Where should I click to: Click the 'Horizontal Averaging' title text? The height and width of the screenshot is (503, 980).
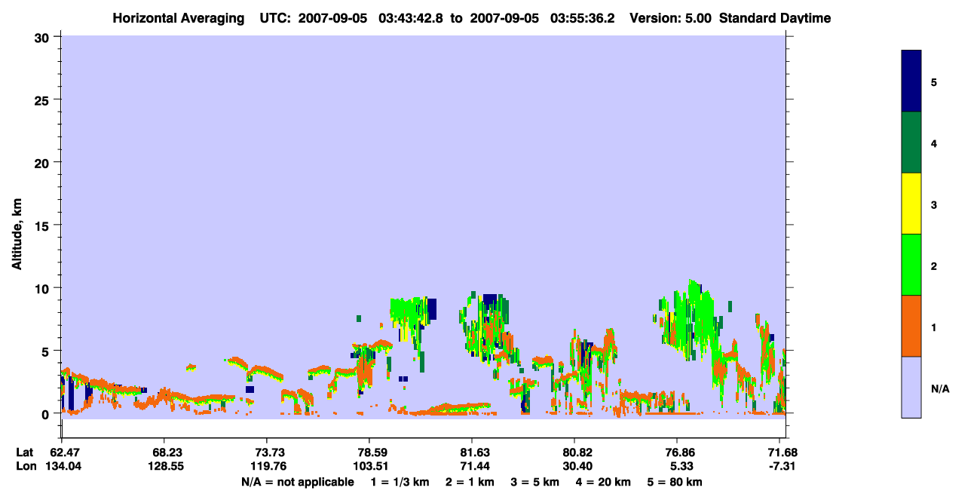point(179,18)
